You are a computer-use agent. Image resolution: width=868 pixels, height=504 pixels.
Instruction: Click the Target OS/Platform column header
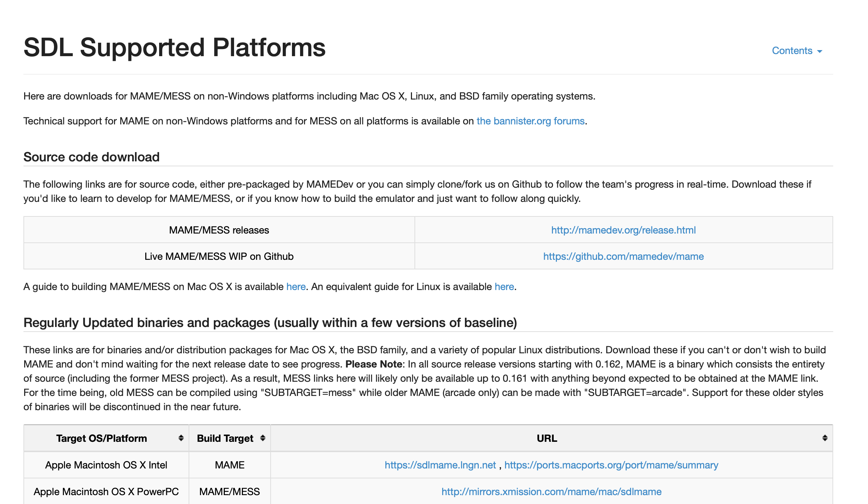102,438
